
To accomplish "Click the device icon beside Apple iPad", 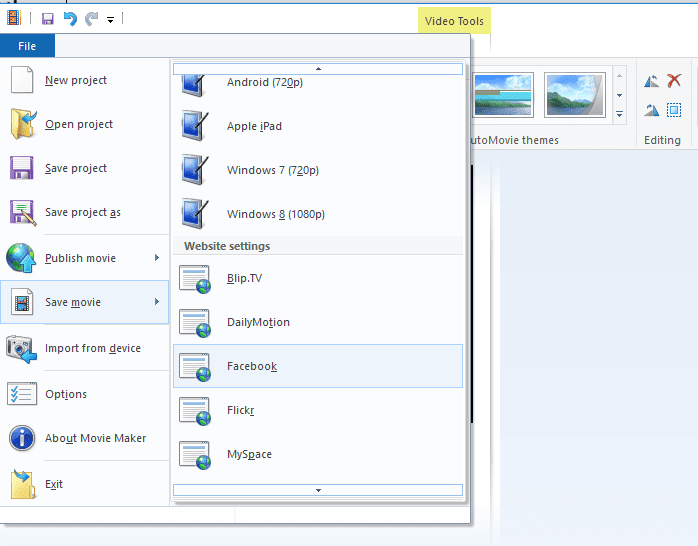I will 195,126.
